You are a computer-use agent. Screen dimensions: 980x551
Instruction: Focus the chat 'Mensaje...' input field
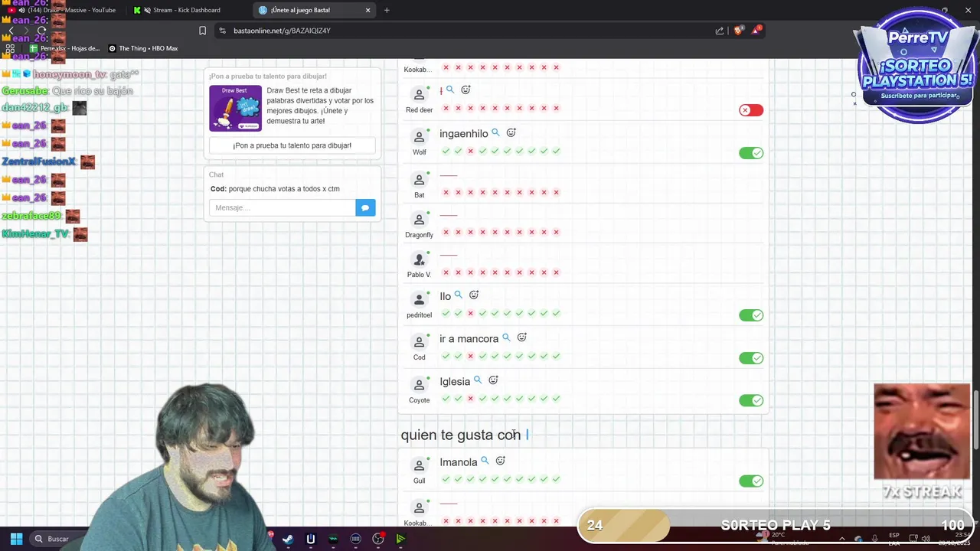[x=283, y=207]
